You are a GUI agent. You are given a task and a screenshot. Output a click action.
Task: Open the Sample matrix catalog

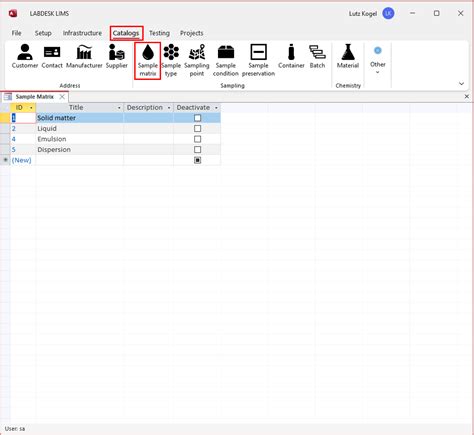(148, 60)
